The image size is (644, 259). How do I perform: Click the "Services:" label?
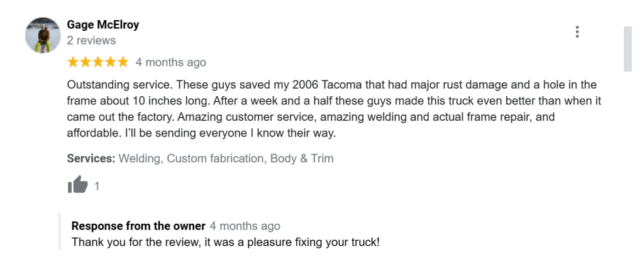click(x=91, y=158)
